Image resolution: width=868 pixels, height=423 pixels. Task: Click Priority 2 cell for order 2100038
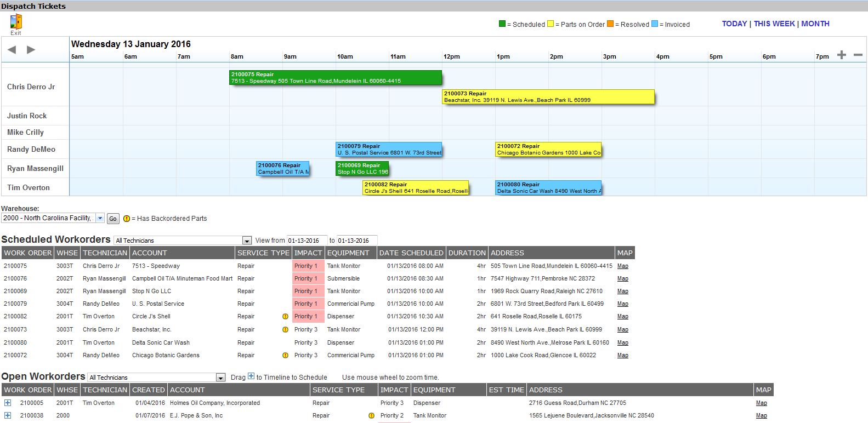tap(394, 416)
